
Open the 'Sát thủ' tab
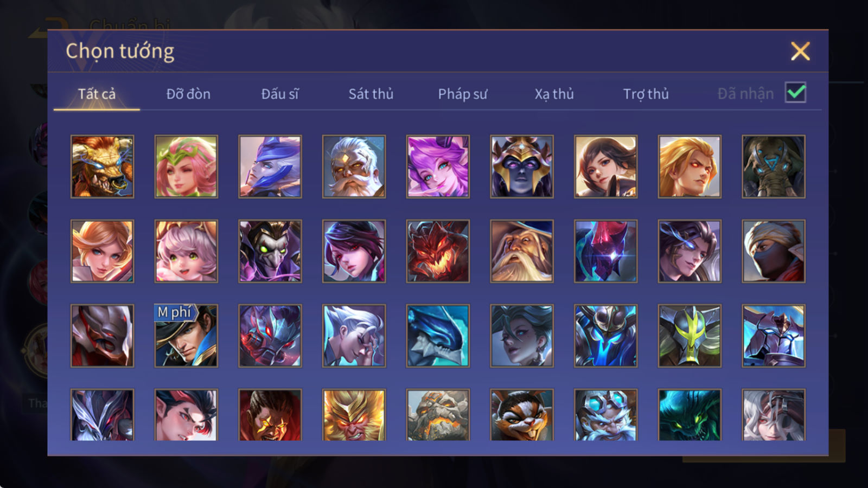(x=371, y=94)
